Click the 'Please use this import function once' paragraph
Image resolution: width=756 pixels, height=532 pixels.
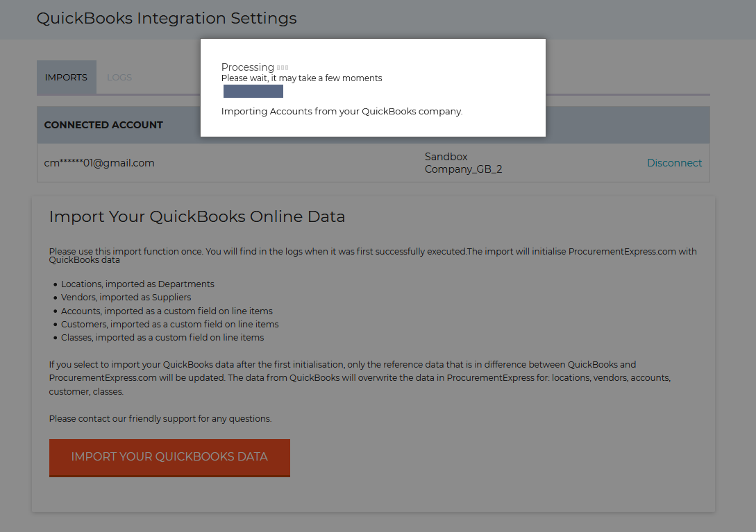(373, 255)
